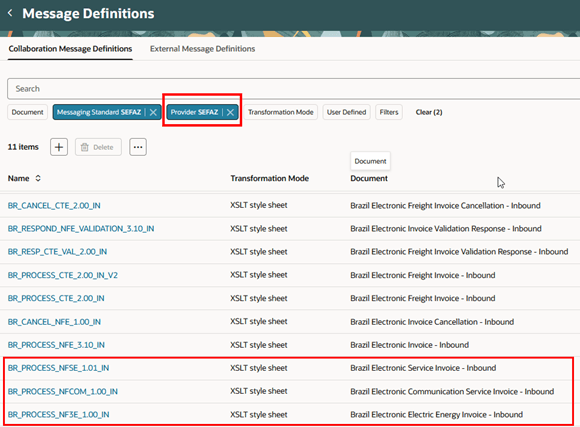
Task: Open the Transformation Mode filter
Action: click(x=281, y=112)
